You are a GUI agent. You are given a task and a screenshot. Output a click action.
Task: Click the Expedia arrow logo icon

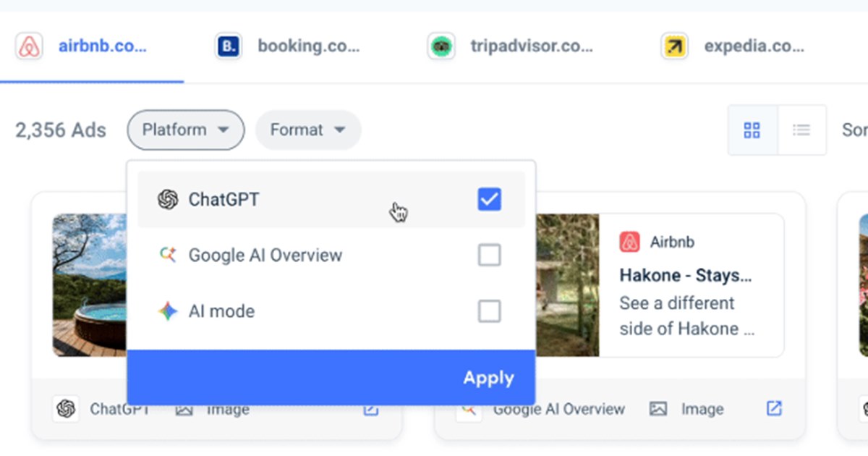click(x=675, y=47)
